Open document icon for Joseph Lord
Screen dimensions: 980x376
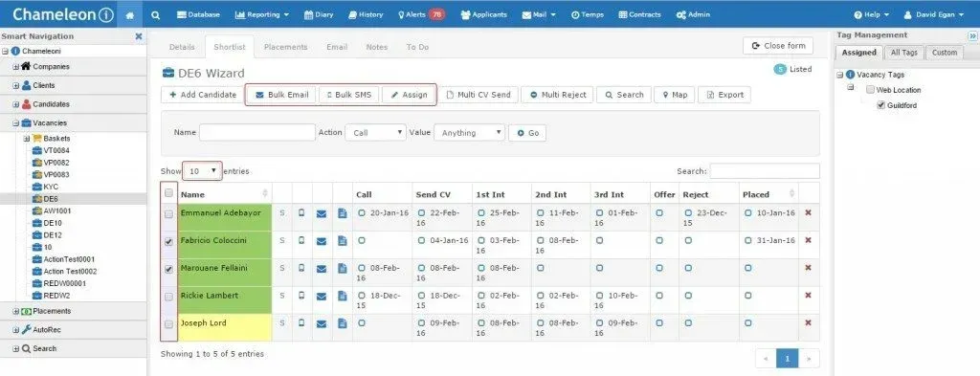click(343, 323)
